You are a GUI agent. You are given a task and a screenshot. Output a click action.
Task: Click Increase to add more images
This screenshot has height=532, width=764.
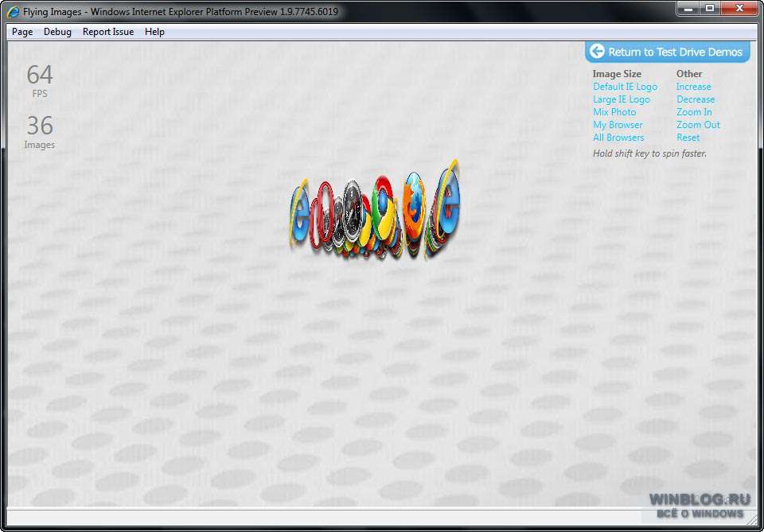pyautogui.click(x=693, y=87)
